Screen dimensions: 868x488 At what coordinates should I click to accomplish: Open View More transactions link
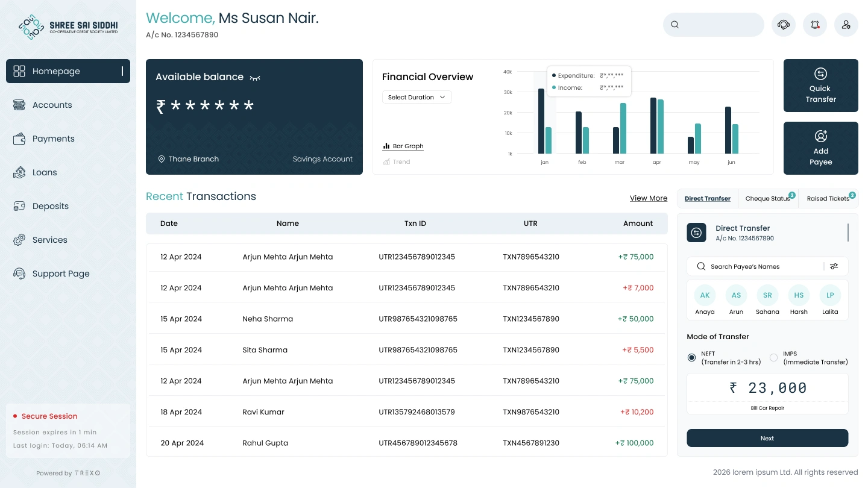pos(649,198)
